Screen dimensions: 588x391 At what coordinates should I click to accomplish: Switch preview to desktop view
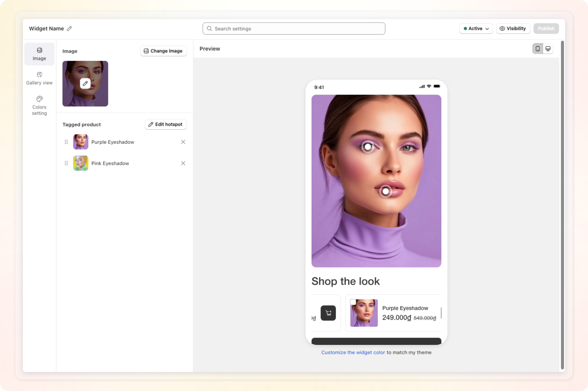548,49
